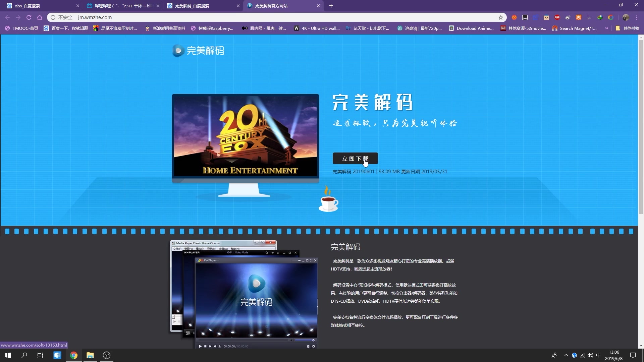This screenshot has width=644, height=362.
Task: Click the browser reload button
Action: pyautogui.click(x=29, y=17)
